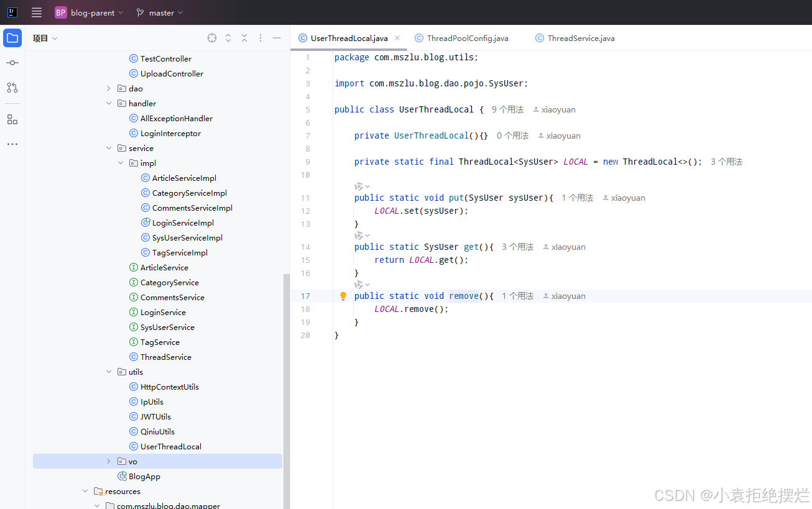Image resolution: width=812 pixels, height=509 pixels.
Task: Open project panel options menu
Action: click(261, 38)
